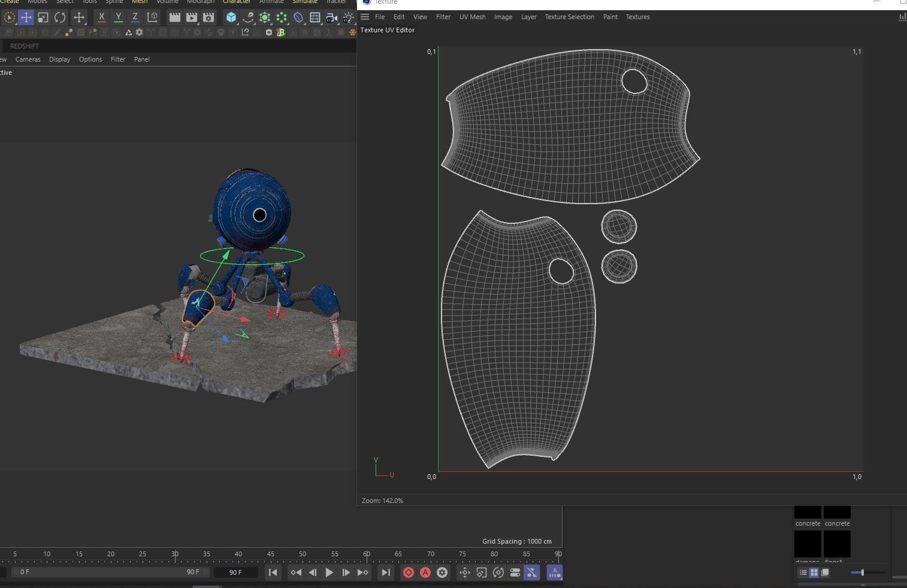Toggle Autokeying button
Screen dimensions: 907x588
(x=425, y=572)
